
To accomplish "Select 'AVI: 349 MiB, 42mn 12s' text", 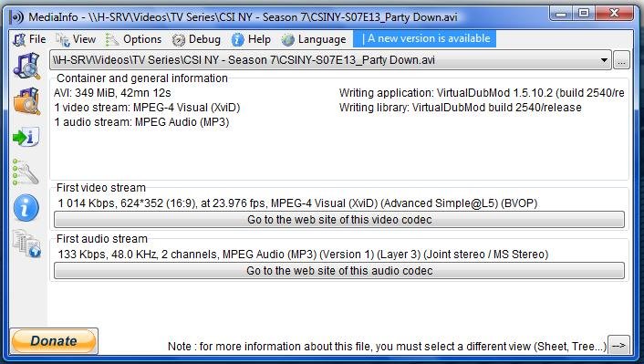I will click(112, 93).
